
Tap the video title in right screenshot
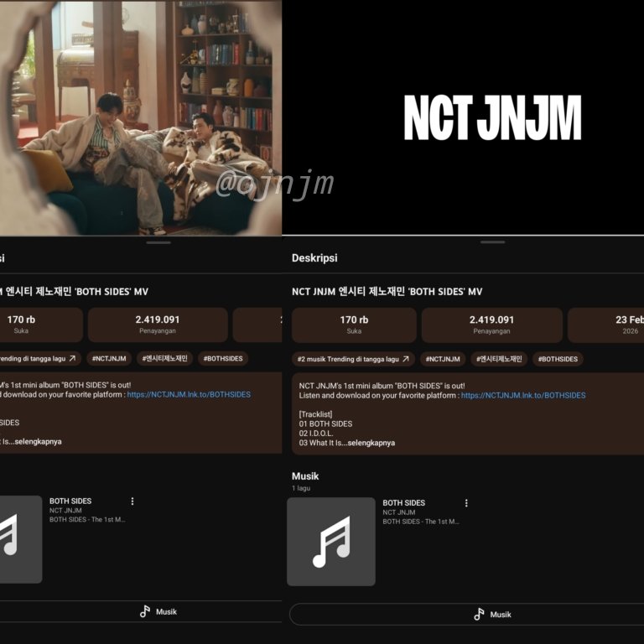pyautogui.click(x=387, y=292)
